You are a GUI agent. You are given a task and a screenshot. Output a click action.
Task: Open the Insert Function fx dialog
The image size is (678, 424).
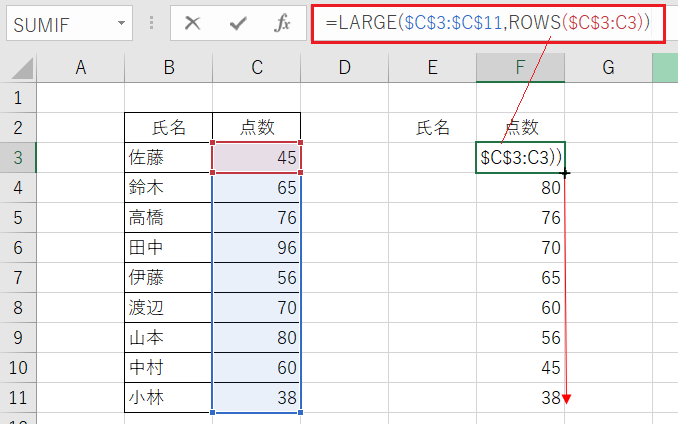coord(282,23)
